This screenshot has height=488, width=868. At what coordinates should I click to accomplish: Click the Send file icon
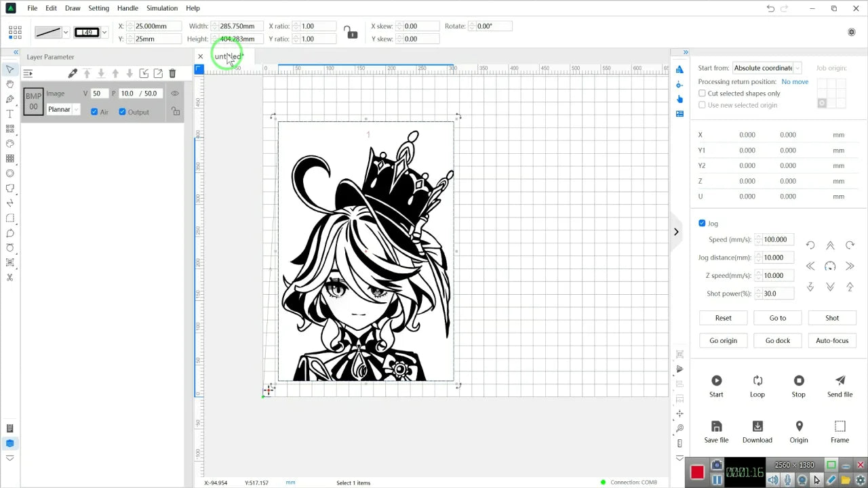[x=840, y=380]
